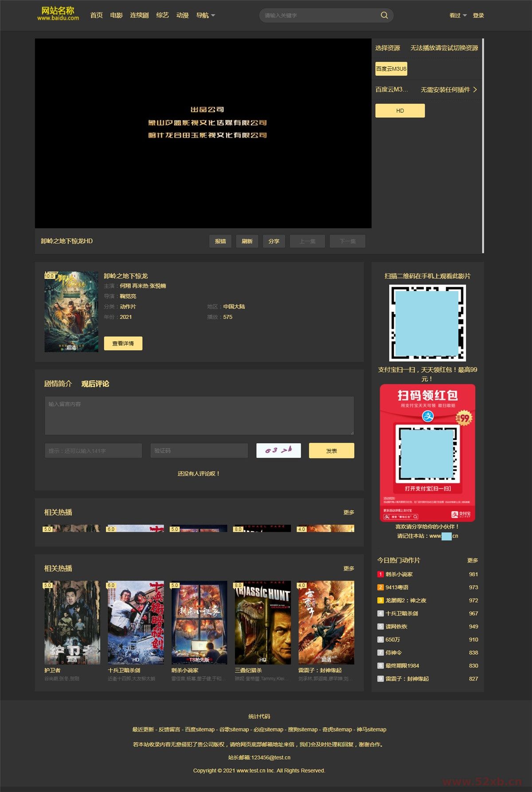Open the 三叠纪猎杀 poster thumbnail

[262, 622]
